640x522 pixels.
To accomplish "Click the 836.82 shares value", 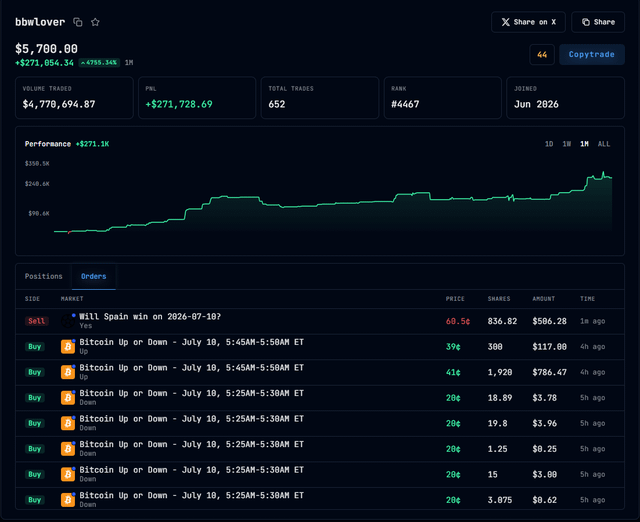I will click(502, 321).
